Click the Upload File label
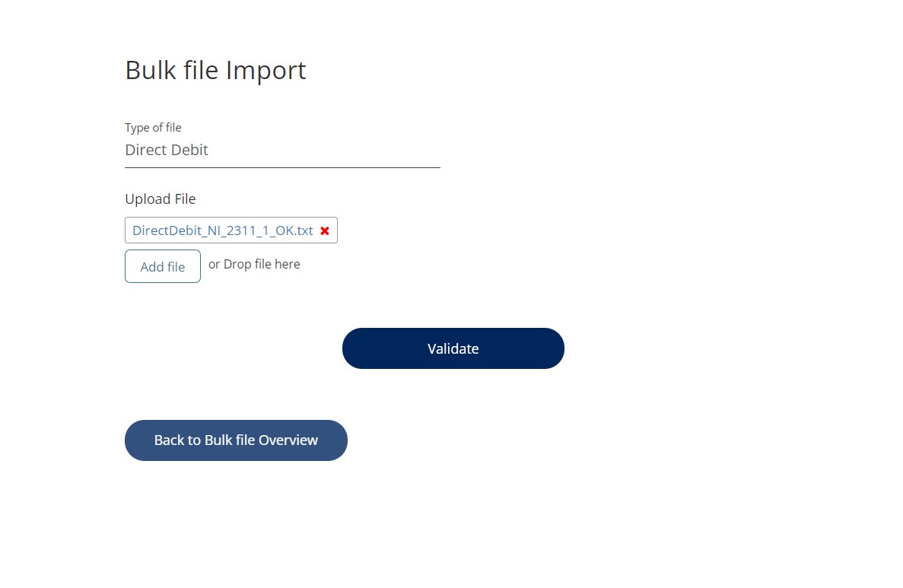903x588 pixels. pos(160,199)
